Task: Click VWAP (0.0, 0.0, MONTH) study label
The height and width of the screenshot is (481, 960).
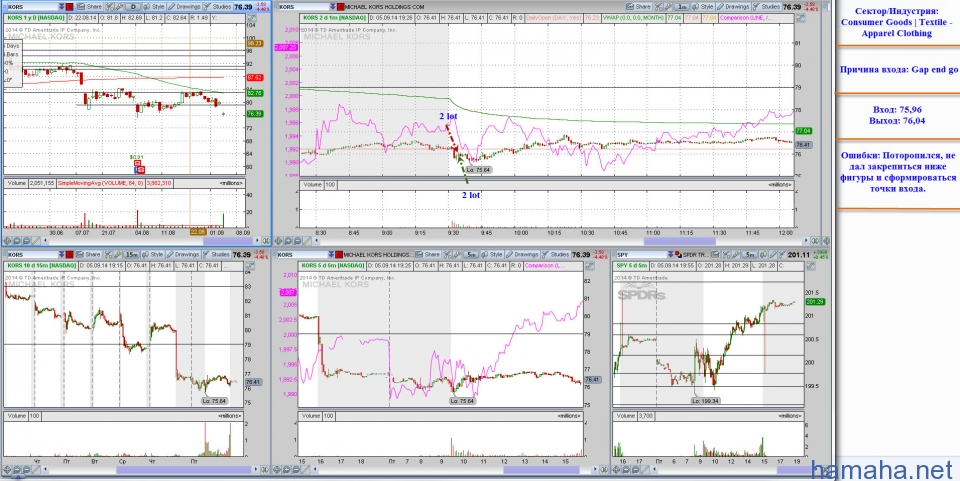Action: coord(632,18)
